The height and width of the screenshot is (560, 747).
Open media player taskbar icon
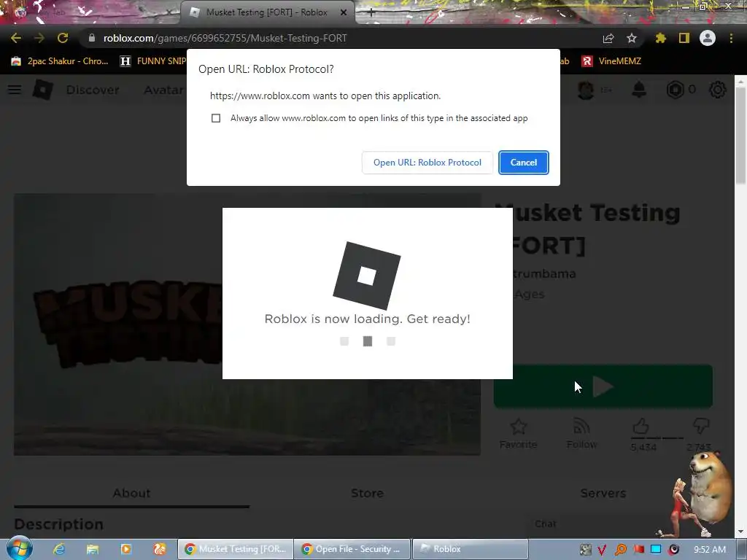click(125, 549)
